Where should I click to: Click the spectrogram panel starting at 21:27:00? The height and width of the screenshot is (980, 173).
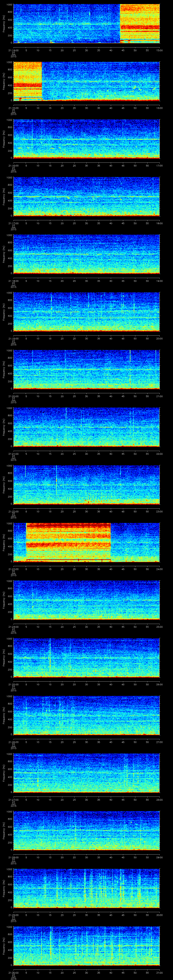[x=87, y=773]
